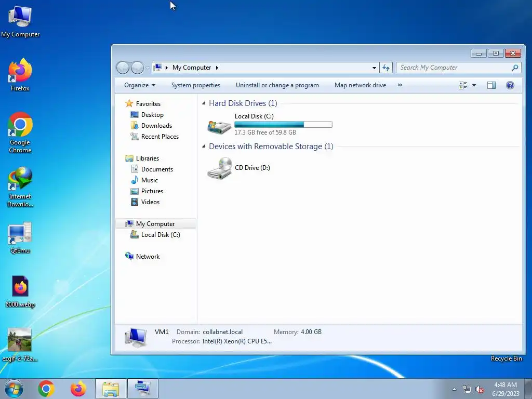Open Recent Places in navigation pane

(x=160, y=137)
